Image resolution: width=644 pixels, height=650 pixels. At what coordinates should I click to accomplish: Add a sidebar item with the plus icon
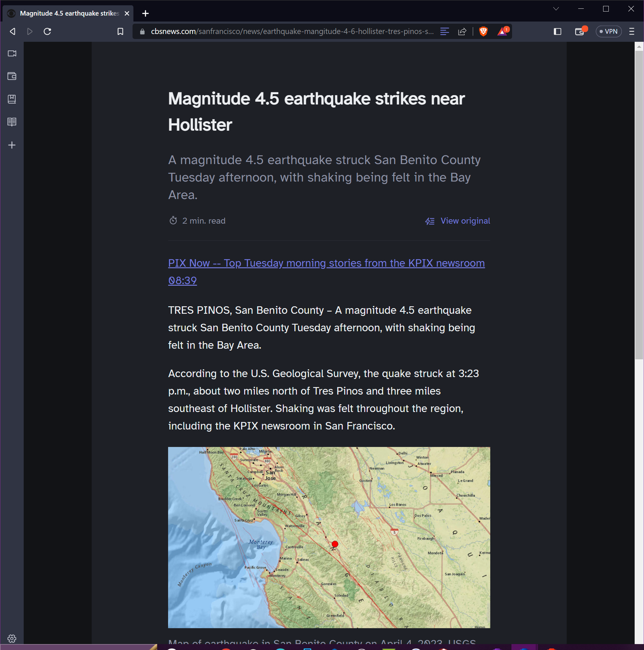pos(12,145)
